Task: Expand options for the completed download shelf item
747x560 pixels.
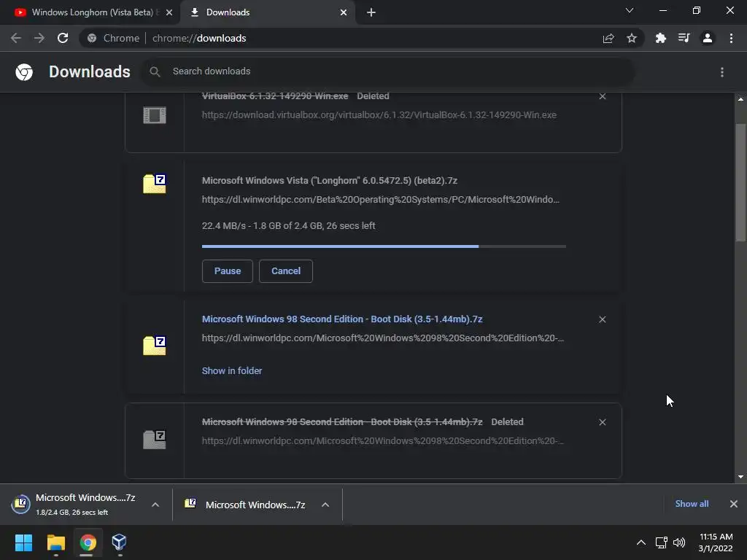Action: point(325,505)
